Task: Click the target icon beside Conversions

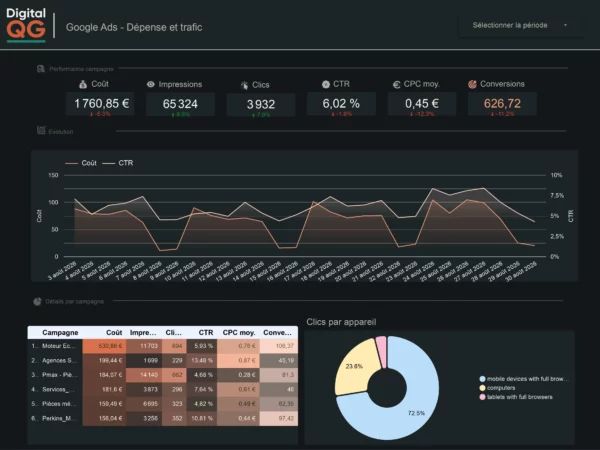Action: pos(472,84)
